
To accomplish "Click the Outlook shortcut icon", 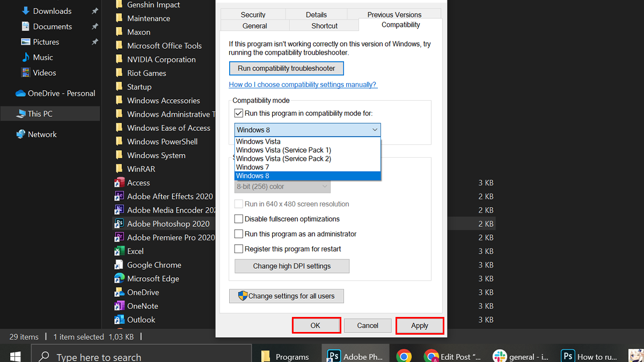I will [119, 320].
